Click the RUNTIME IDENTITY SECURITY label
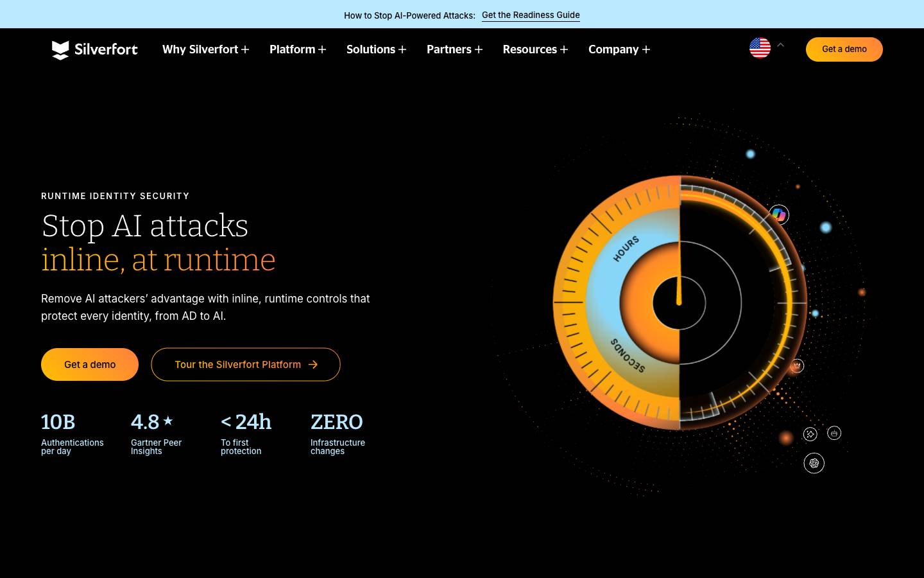The width and height of the screenshot is (924, 578). 116,196
